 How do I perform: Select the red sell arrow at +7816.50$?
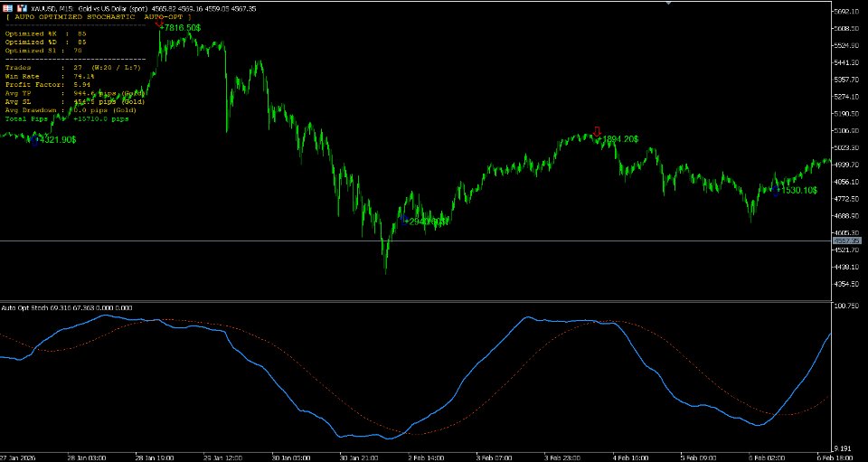(x=159, y=22)
